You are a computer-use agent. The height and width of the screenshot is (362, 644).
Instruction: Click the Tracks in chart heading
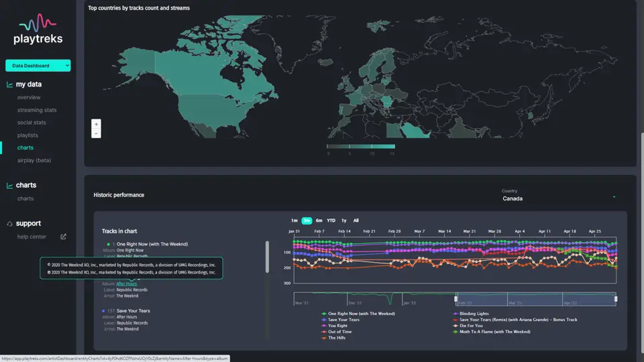119,231
